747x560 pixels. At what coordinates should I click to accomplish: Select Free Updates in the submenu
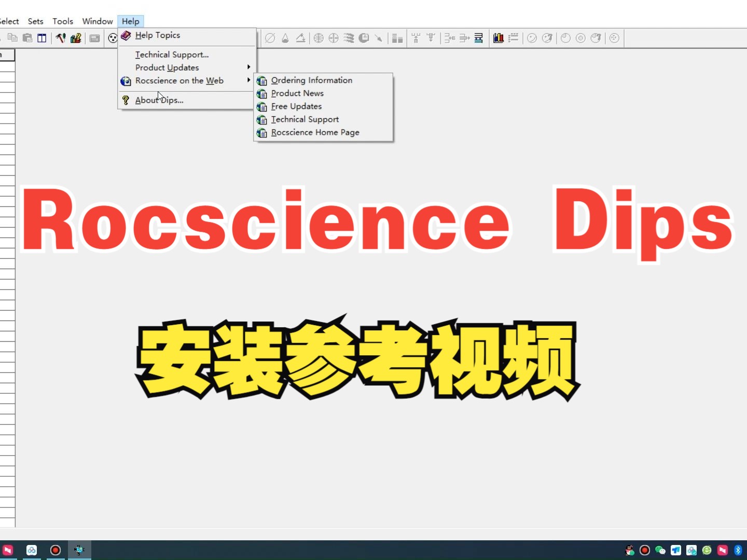point(323,106)
